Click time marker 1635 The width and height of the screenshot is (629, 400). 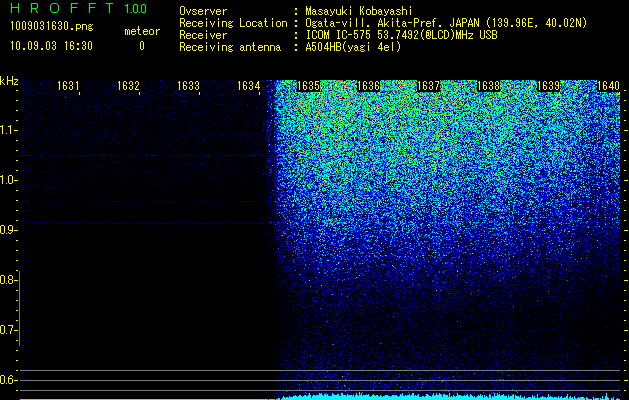308,85
